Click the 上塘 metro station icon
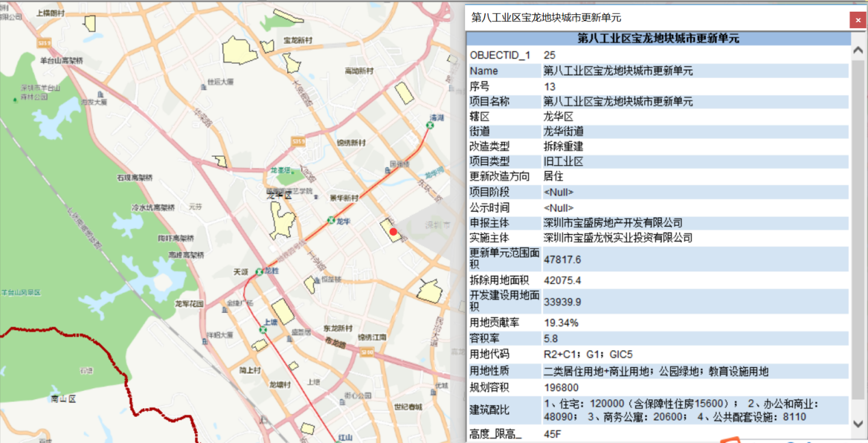 (x=262, y=331)
